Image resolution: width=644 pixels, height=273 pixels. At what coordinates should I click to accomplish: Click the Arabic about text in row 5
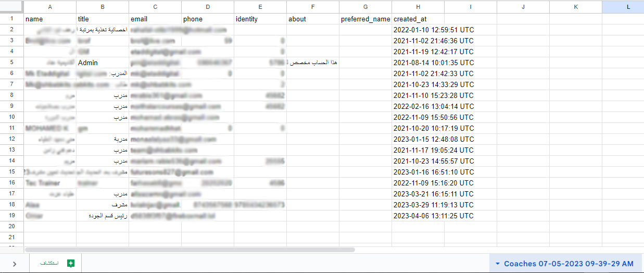click(x=313, y=63)
